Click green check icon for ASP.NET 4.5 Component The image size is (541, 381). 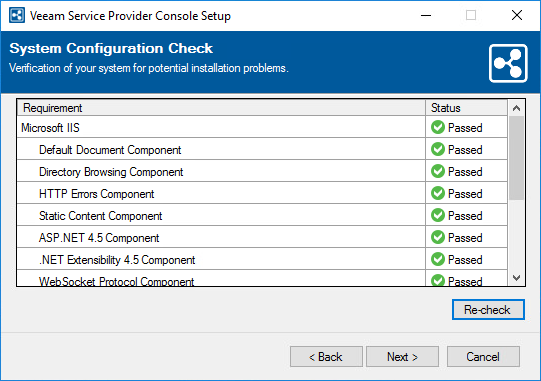[x=438, y=237]
